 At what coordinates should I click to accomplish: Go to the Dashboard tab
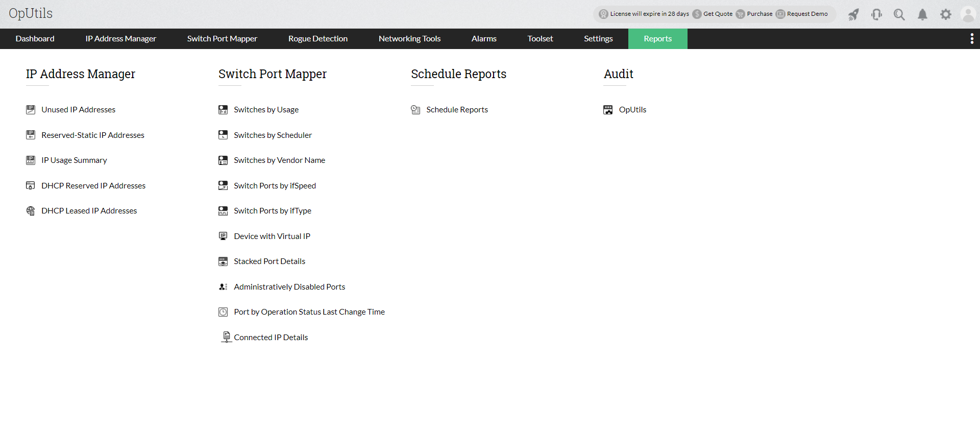click(x=35, y=39)
